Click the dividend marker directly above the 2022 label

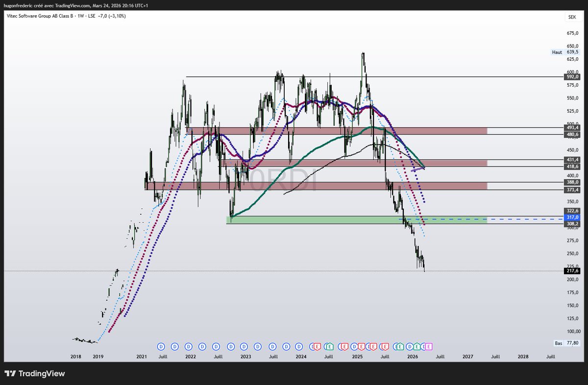pyautogui.click(x=189, y=346)
